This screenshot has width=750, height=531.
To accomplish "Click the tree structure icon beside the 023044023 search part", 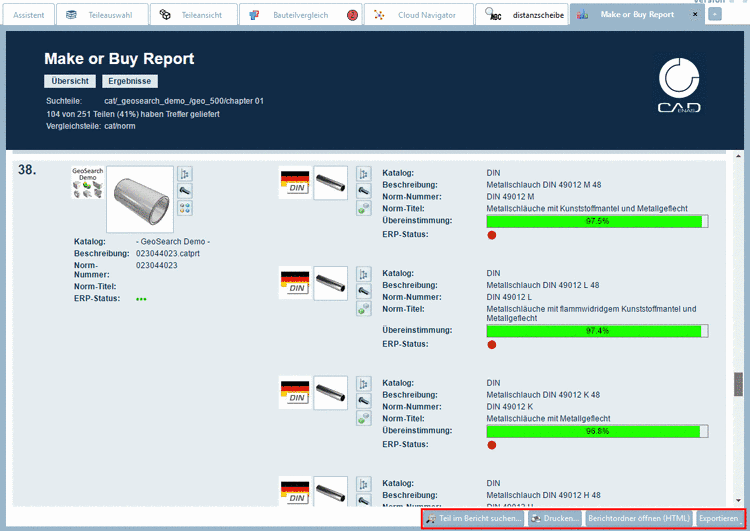I will (185, 174).
